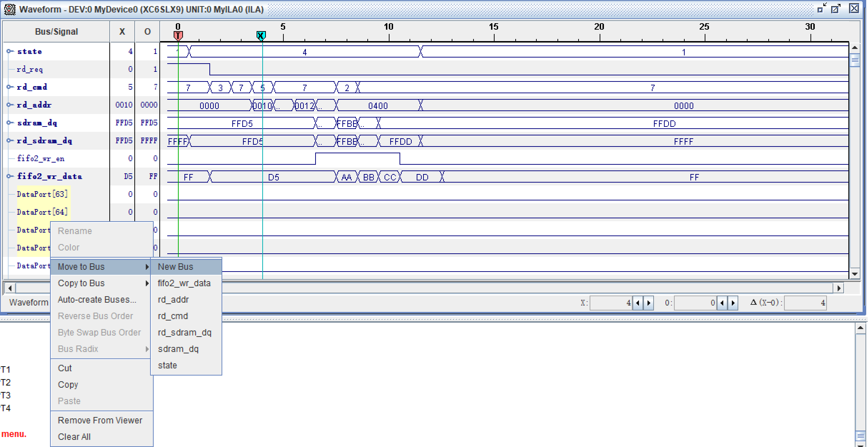The image size is (868, 447).
Task: Click the left arrow next to the O cursor field
Action: pyautogui.click(x=722, y=303)
